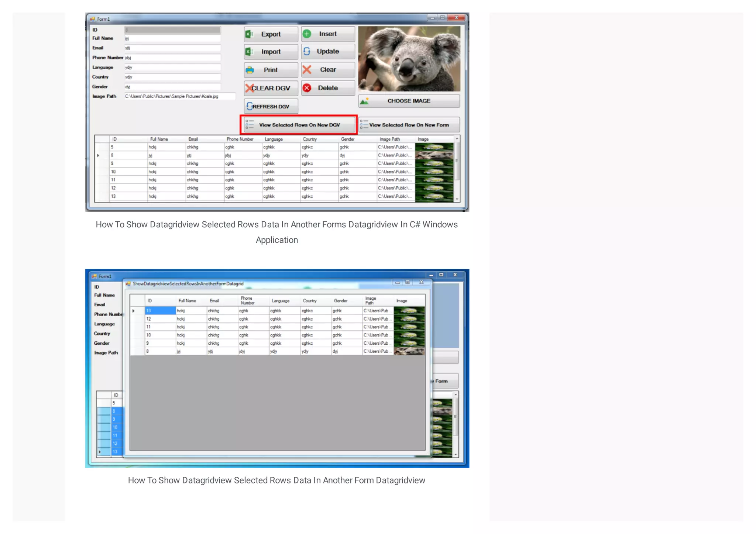Click ID 5 cell in background Form1 grid
The image size is (756, 534).
coord(117,403)
